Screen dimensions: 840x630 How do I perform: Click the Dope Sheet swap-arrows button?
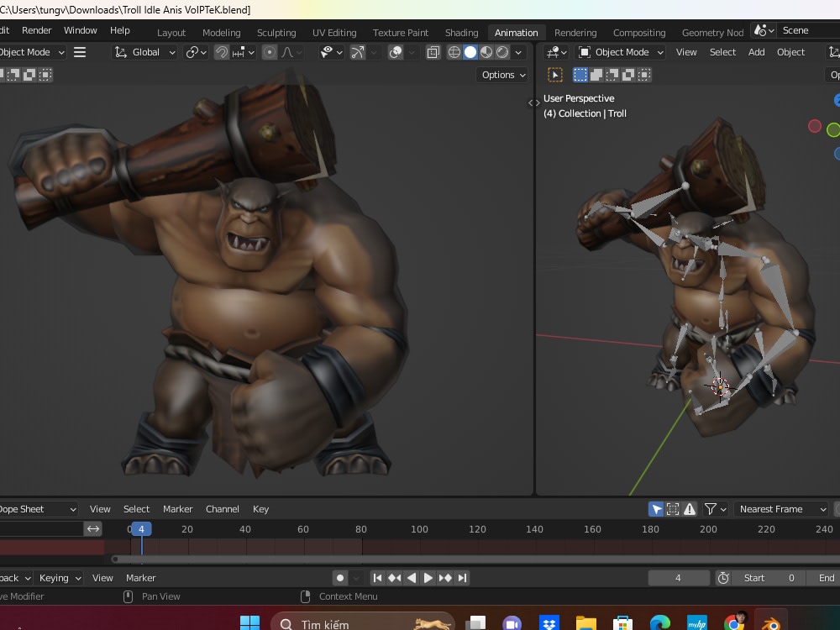pos(93,529)
